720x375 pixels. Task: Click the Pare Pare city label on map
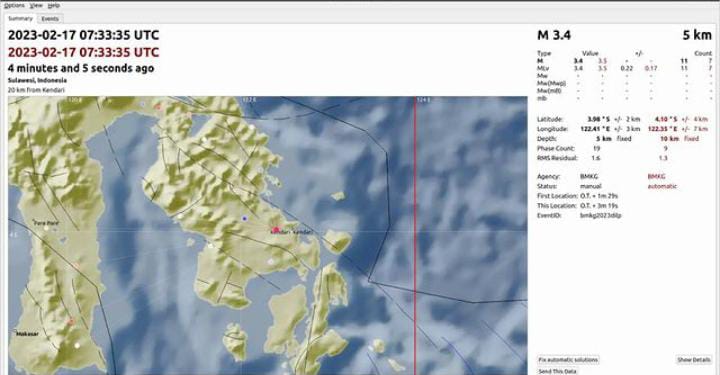(x=46, y=223)
